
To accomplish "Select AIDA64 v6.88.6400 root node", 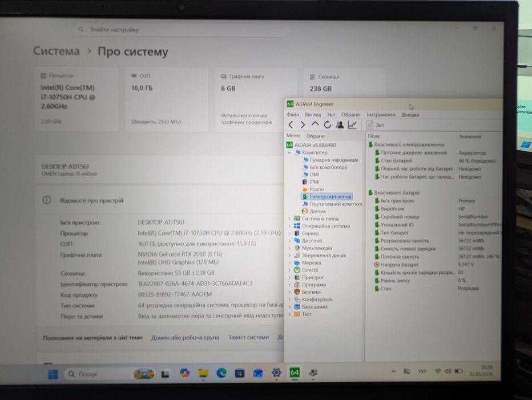I will pyautogui.click(x=312, y=145).
